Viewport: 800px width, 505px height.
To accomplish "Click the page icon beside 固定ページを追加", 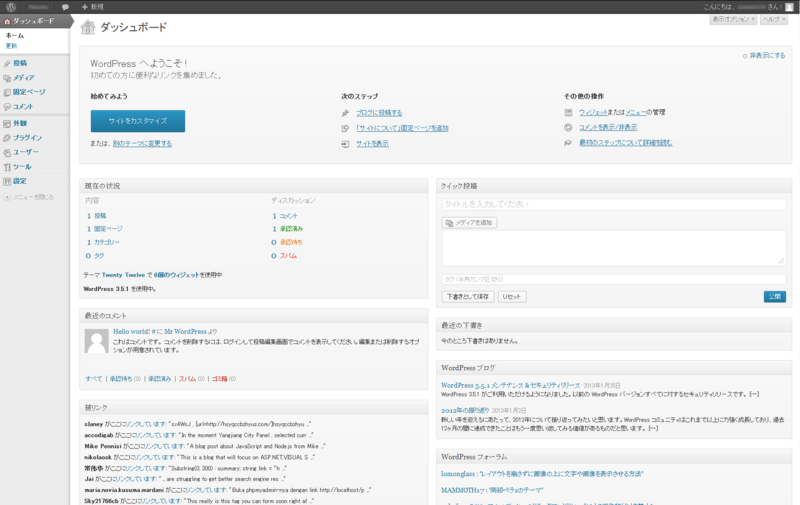I will coord(345,128).
